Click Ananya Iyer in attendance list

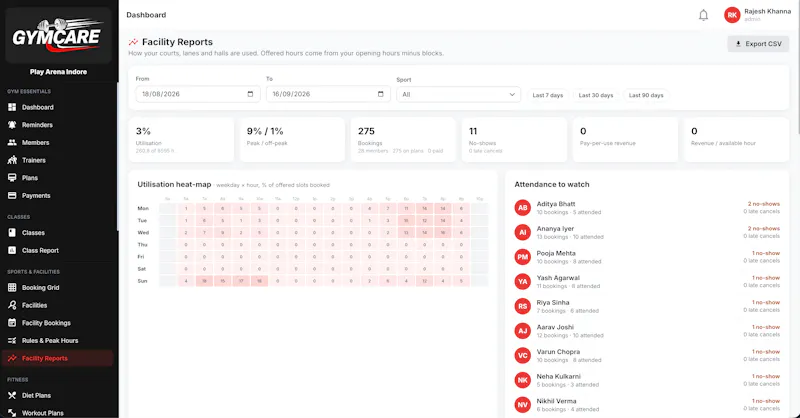coord(555,229)
